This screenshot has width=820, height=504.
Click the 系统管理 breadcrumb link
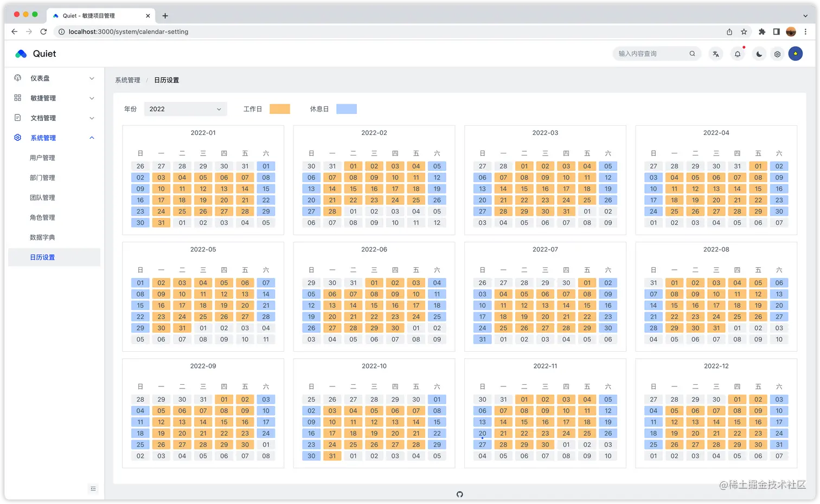point(127,80)
